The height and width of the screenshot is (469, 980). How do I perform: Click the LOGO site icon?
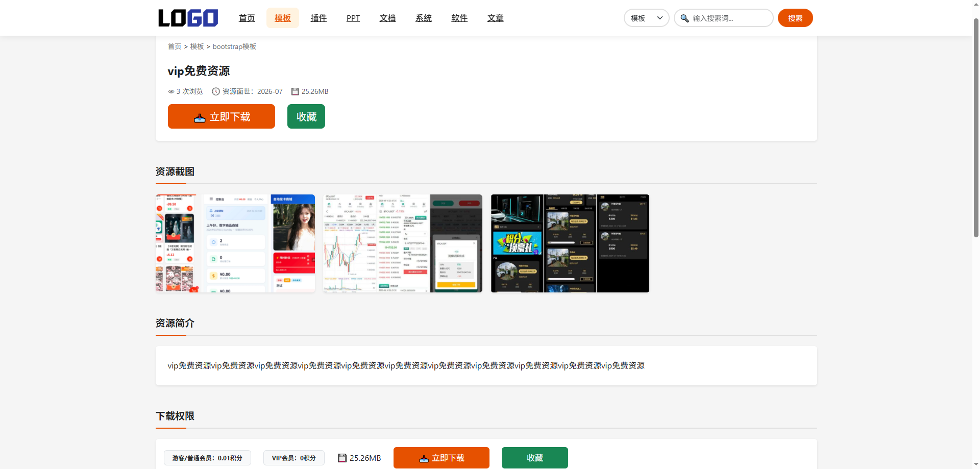point(188,18)
